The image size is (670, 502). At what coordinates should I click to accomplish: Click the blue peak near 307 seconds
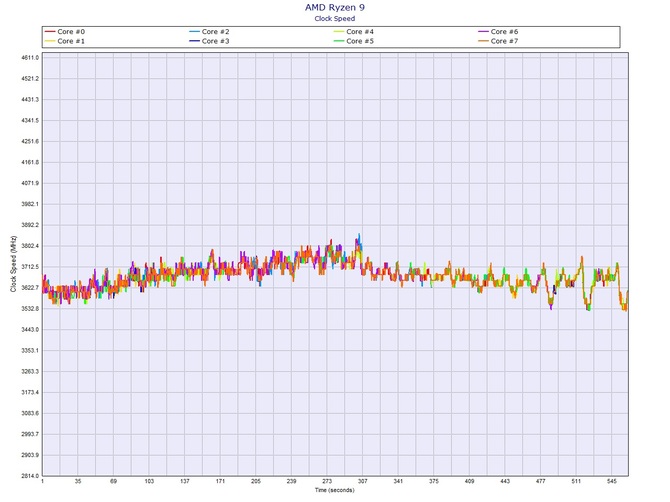[x=359, y=240]
